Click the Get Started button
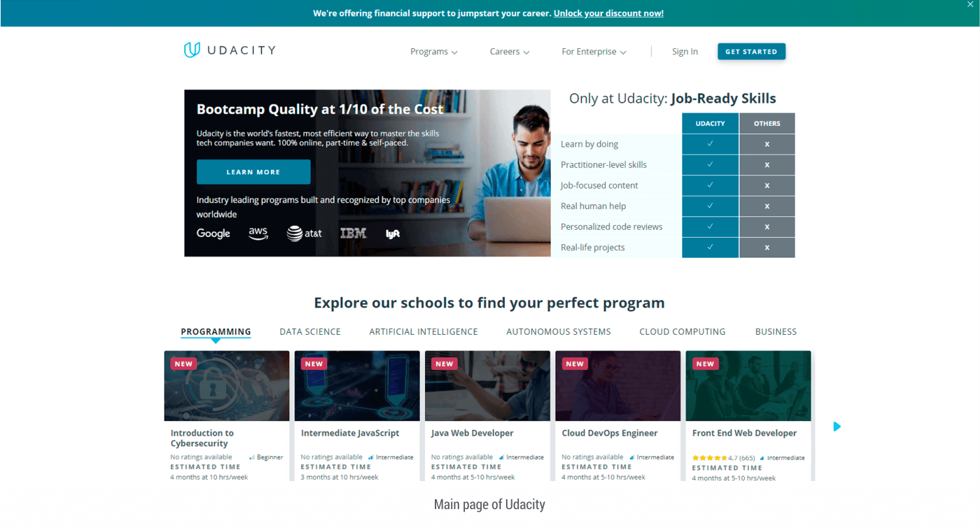The width and height of the screenshot is (980, 530). [751, 52]
